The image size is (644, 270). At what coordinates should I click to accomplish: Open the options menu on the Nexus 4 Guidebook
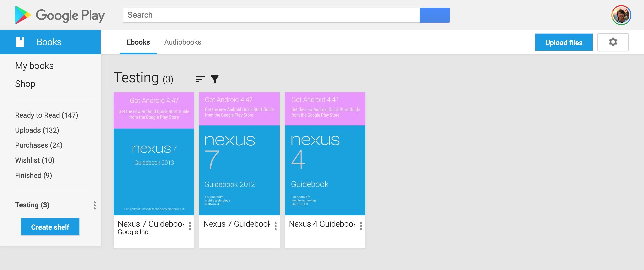coord(361,226)
